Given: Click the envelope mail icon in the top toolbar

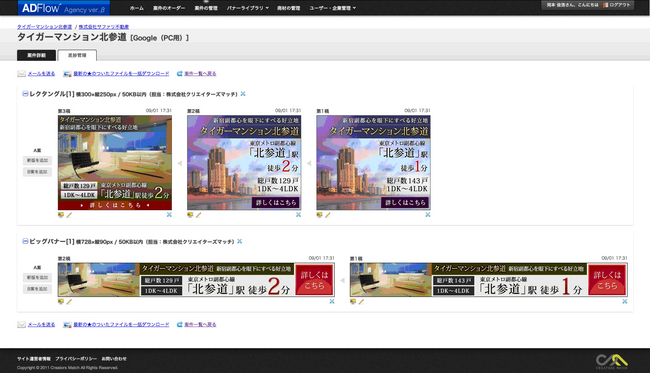Looking at the screenshot, I should (x=22, y=74).
